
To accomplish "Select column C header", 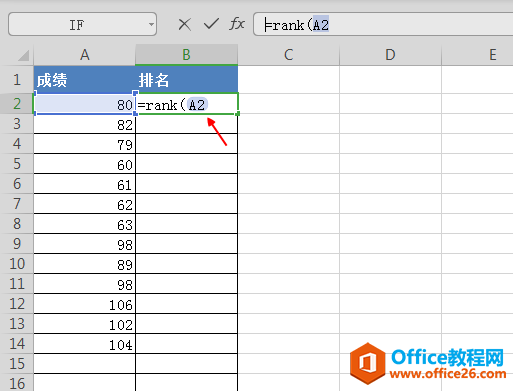I will click(x=289, y=55).
